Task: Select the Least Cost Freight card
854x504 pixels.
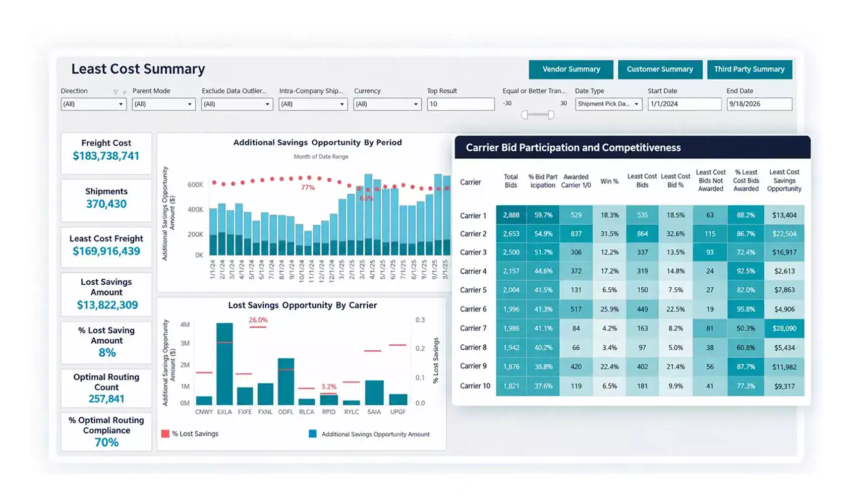Action: tap(106, 247)
